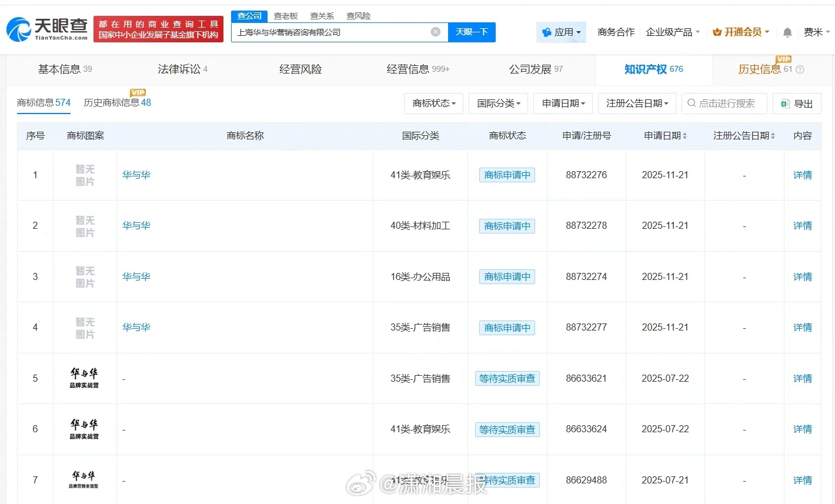This screenshot has width=835, height=504.
Task: Click the 导出 Excel export button
Action: tap(797, 104)
